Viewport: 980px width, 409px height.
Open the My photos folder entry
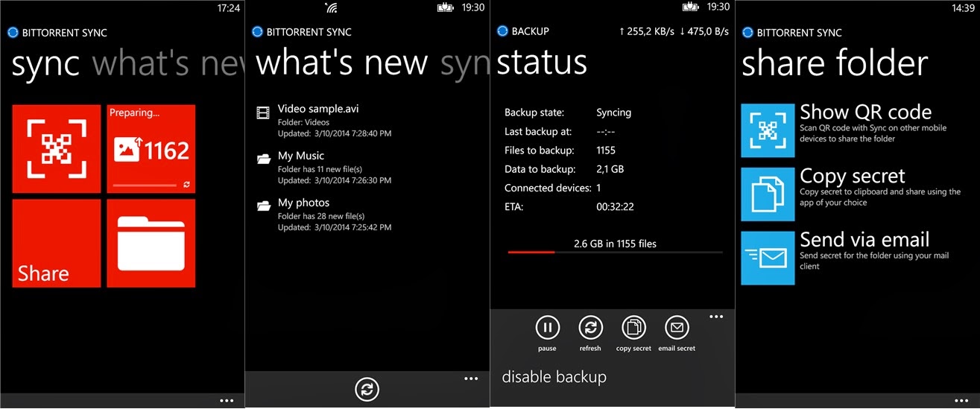click(x=323, y=215)
